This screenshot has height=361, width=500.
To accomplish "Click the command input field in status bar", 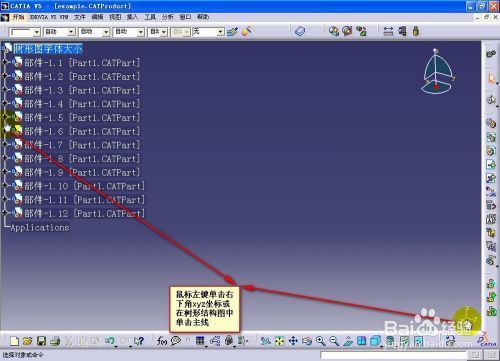I will [393, 355].
